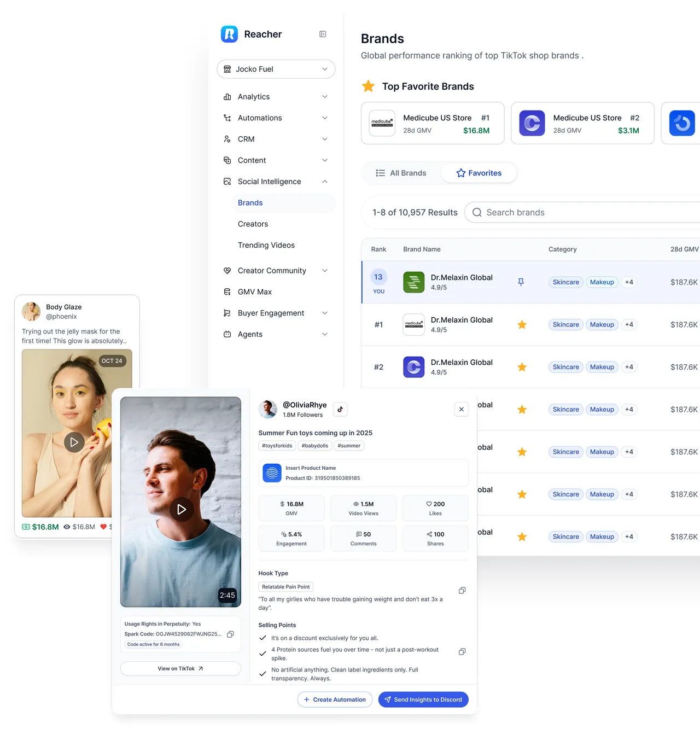
Task: Click the Buyer Engagement cart icon
Action: point(227,313)
